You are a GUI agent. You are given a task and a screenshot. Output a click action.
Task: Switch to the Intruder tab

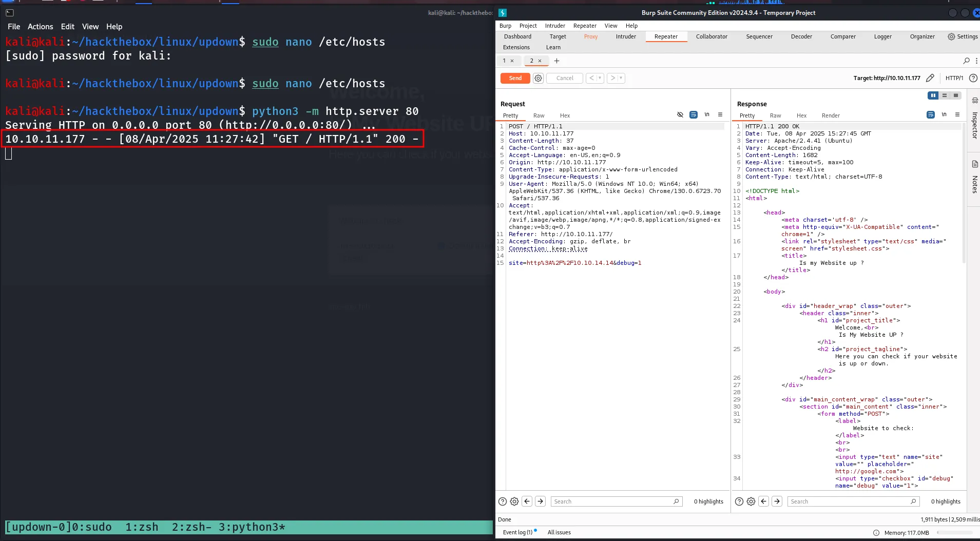point(626,36)
